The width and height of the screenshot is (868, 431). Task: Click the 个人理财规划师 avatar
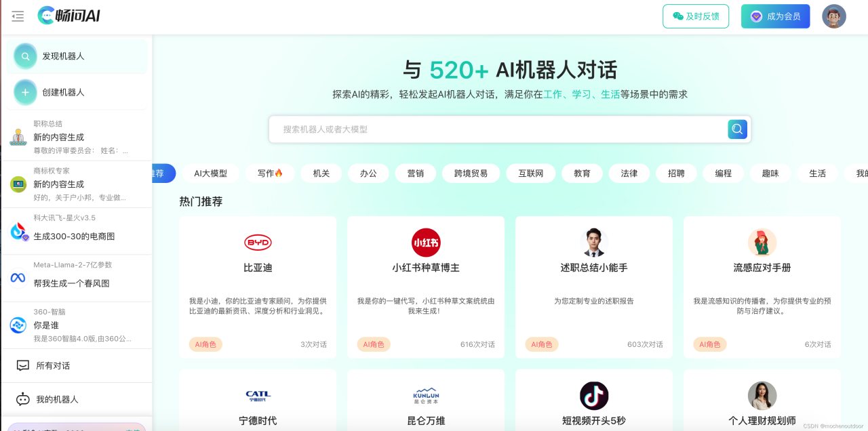[762, 396]
